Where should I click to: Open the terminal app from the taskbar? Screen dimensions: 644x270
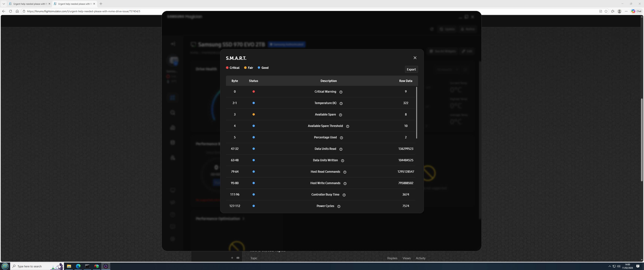(x=87, y=266)
